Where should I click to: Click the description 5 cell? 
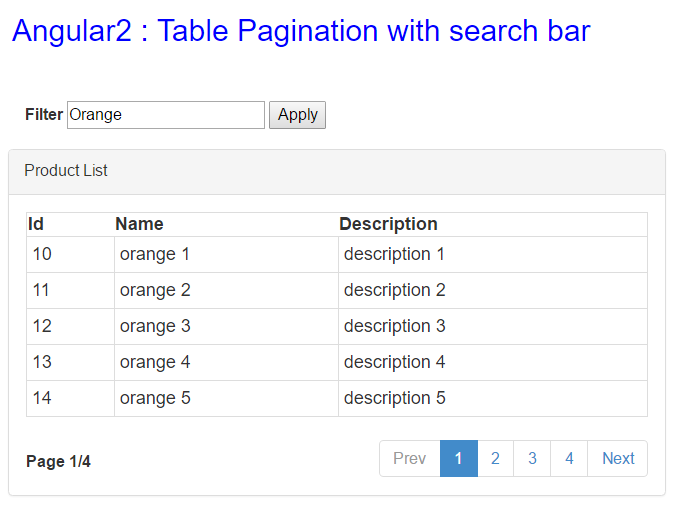pos(493,399)
